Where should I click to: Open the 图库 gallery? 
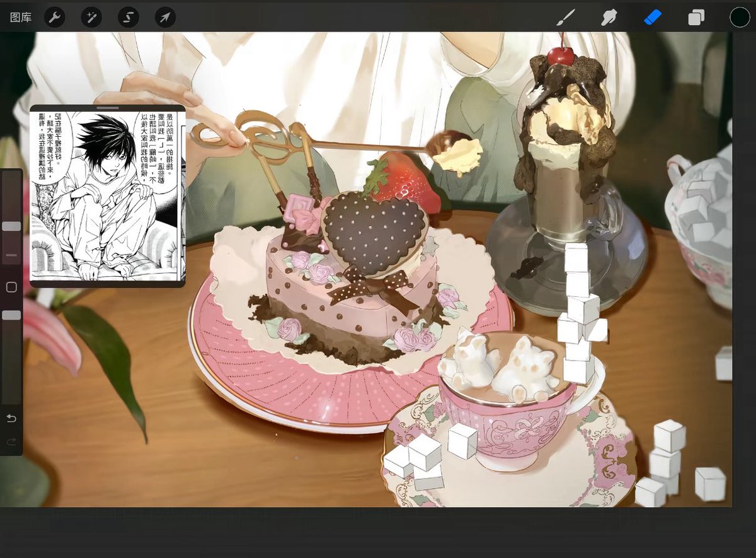21,18
